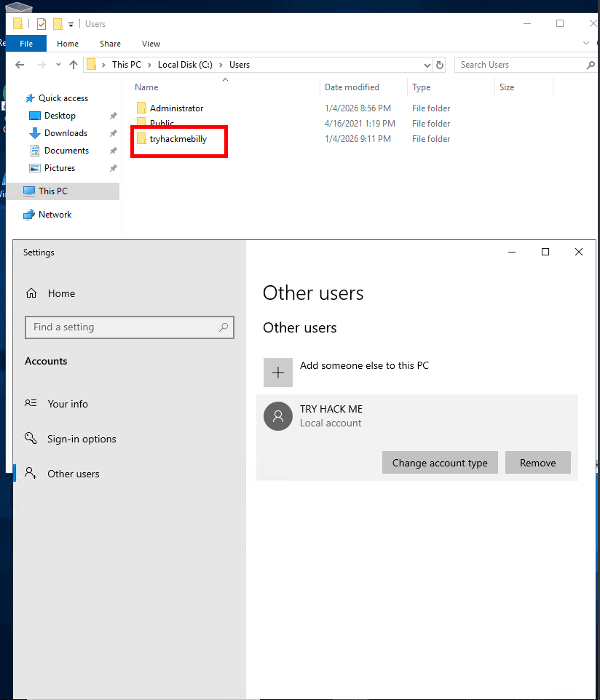600x700 pixels.
Task: Switch to the View ribbon tab
Action: (151, 44)
